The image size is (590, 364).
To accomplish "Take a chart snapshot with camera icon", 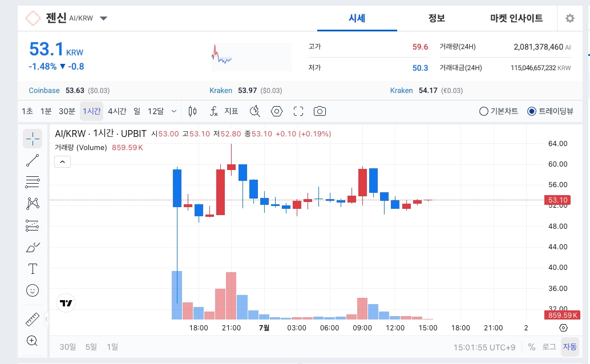I will [320, 111].
